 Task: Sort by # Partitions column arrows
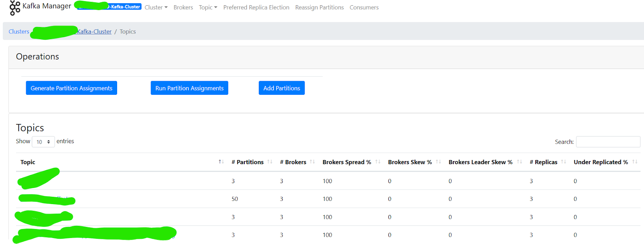(x=270, y=162)
